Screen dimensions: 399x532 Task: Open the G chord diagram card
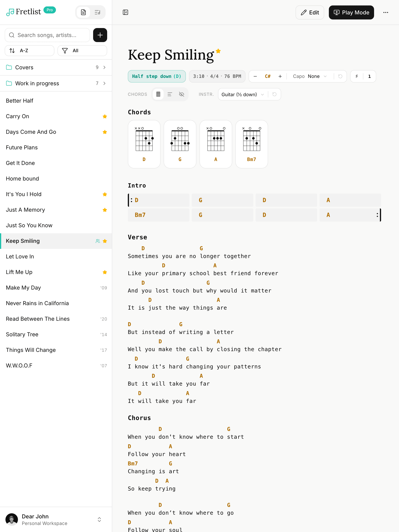(x=180, y=144)
